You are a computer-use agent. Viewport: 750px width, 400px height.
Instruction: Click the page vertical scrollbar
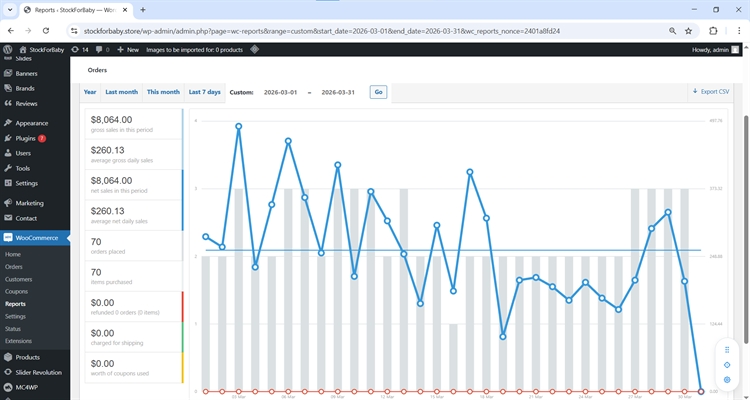tap(746, 229)
